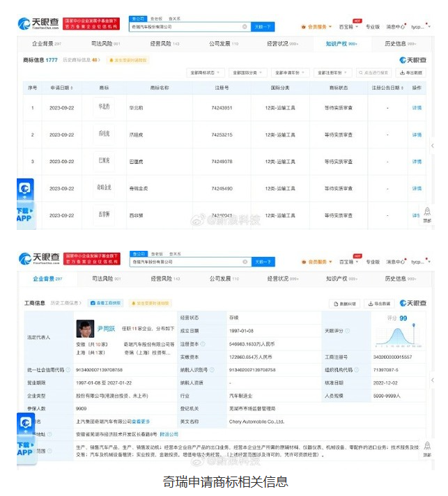The width and height of the screenshot is (448, 496).
Task: Open the 华北豹 trademark image thumbnail
Action: point(104,107)
